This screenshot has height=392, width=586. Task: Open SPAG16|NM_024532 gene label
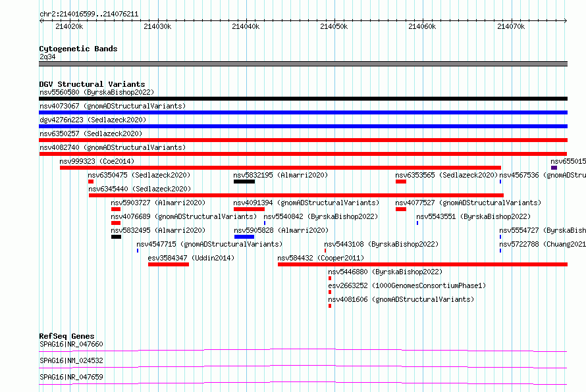71,360
